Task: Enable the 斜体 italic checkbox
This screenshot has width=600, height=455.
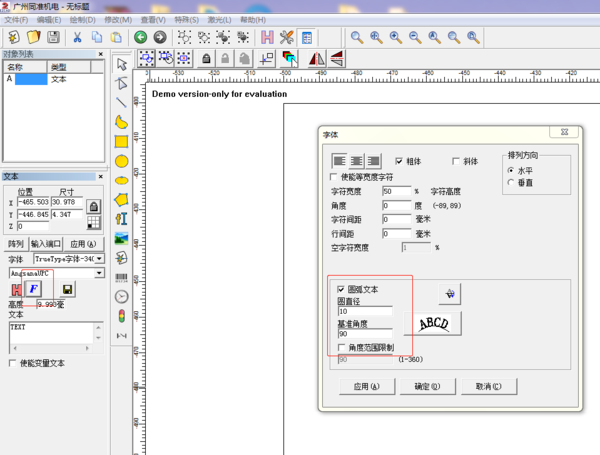Action: point(456,161)
